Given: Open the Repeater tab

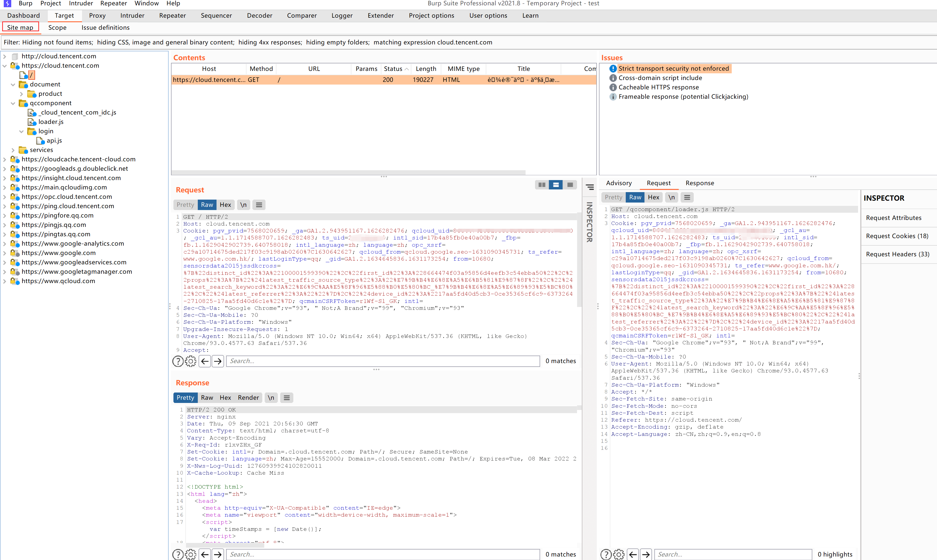Looking at the screenshot, I should click(x=172, y=16).
